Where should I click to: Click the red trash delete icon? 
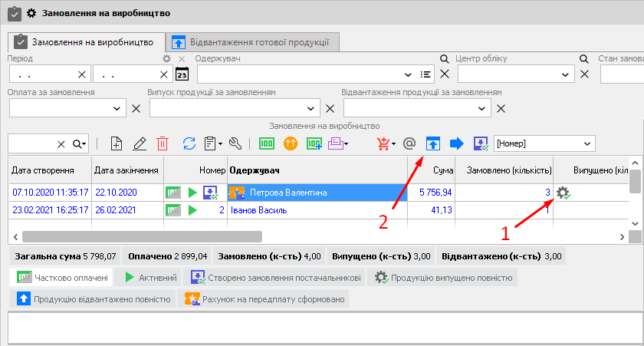click(x=163, y=143)
